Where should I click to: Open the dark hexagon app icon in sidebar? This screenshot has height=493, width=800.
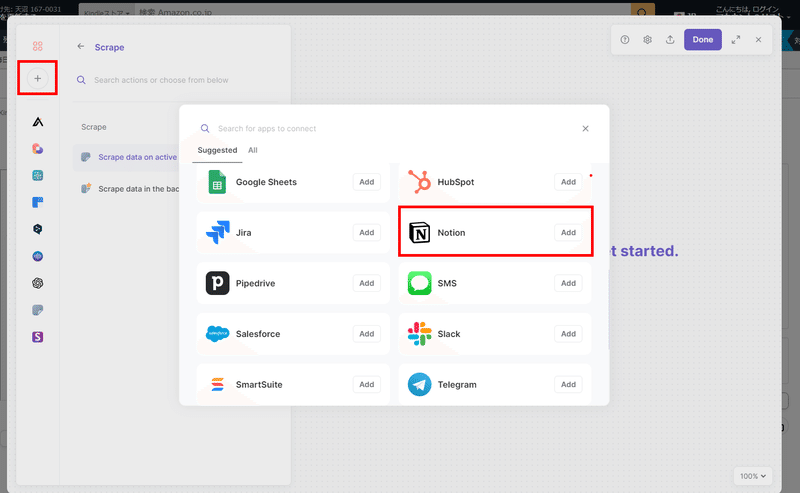pyautogui.click(x=38, y=229)
